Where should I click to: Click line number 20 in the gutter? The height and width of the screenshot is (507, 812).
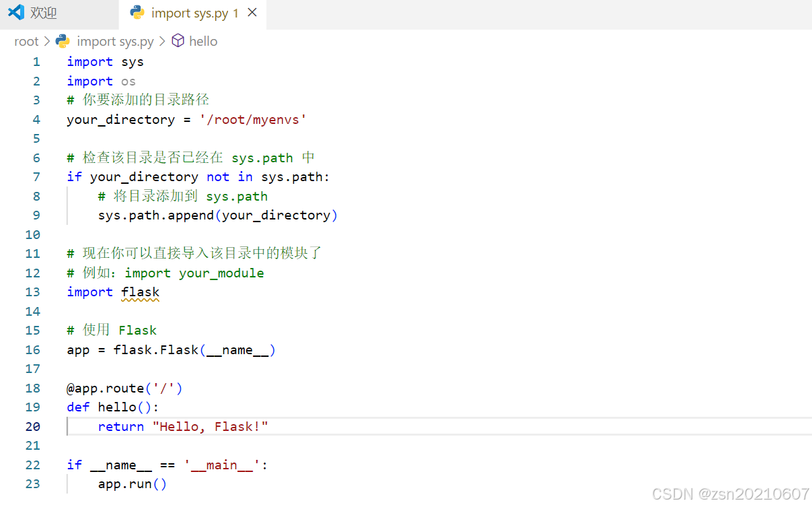pyautogui.click(x=32, y=426)
